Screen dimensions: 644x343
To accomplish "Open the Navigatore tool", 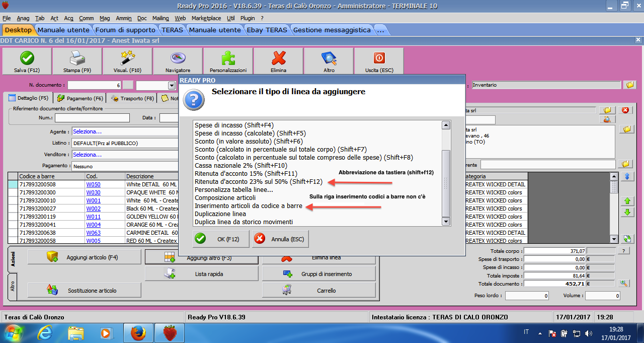I will click(x=178, y=61).
